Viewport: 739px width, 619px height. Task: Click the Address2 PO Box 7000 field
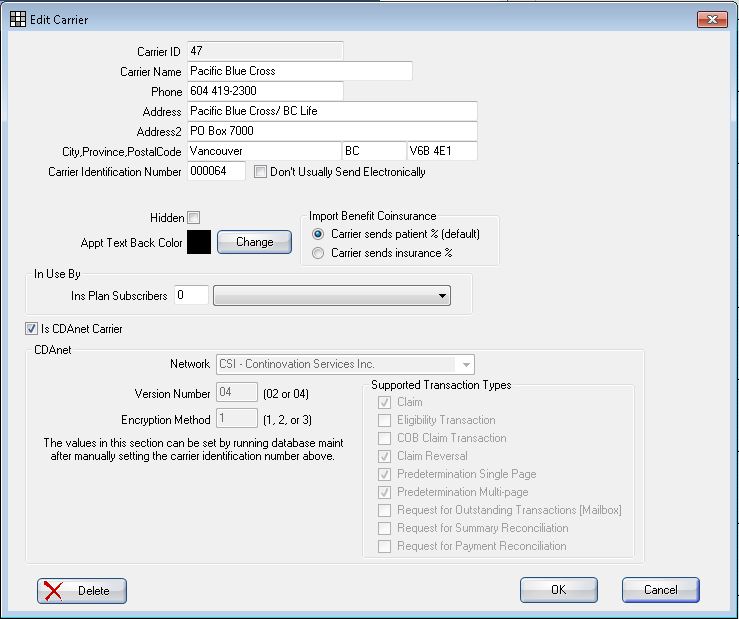(x=332, y=131)
